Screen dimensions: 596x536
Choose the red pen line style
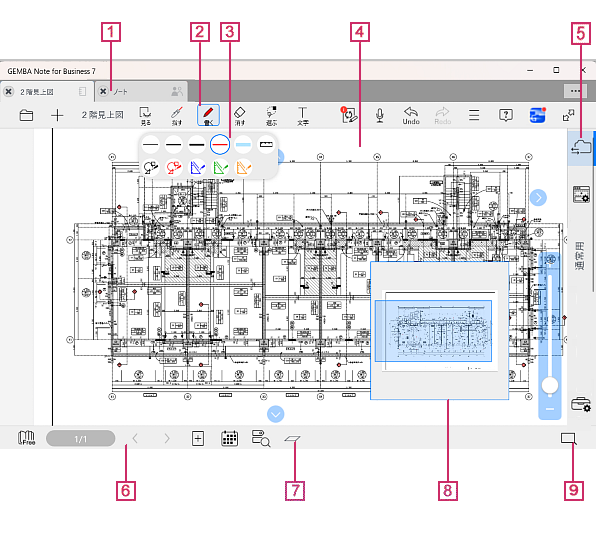pos(220,144)
